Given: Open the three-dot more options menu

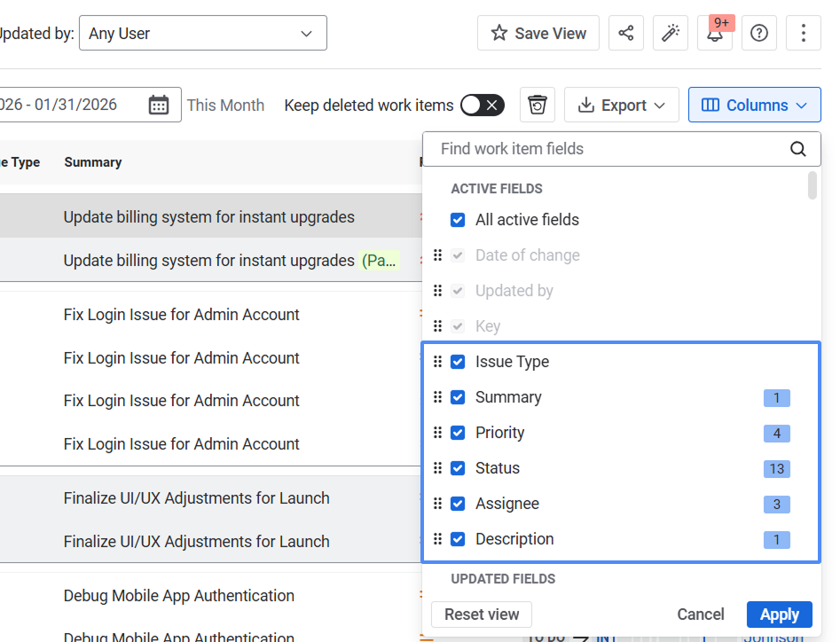Looking at the screenshot, I should click(804, 34).
